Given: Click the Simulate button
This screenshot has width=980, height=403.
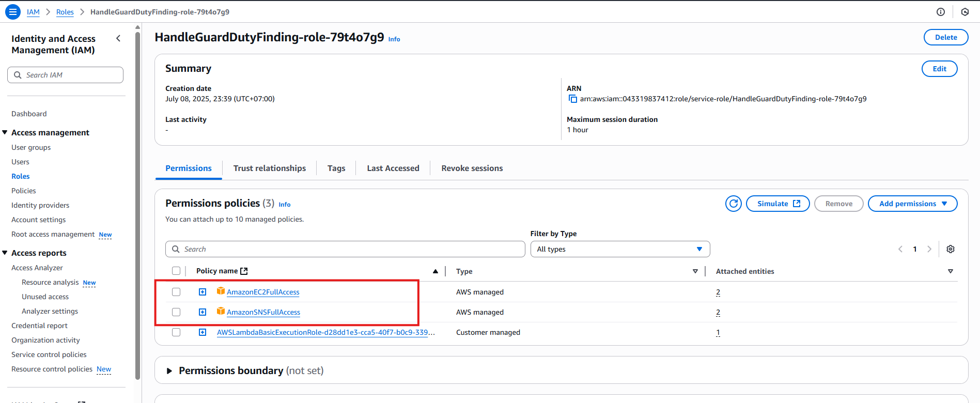Looking at the screenshot, I should pyautogui.click(x=778, y=204).
